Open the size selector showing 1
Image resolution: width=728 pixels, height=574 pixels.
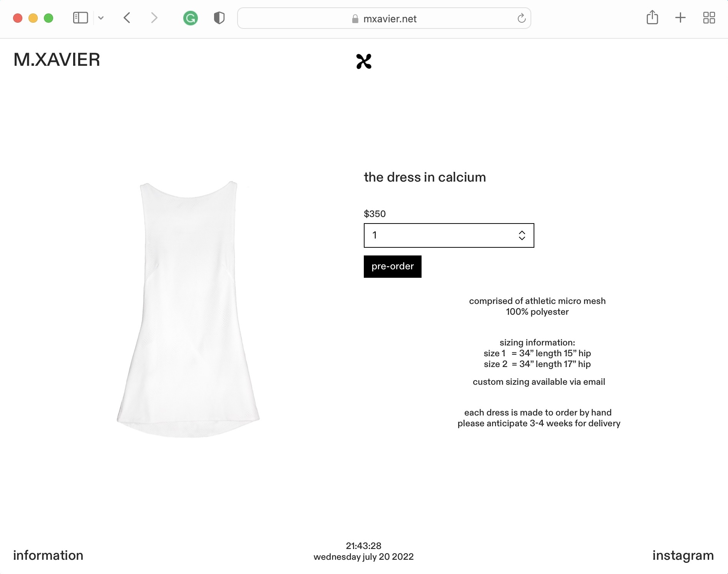pyautogui.click(x=449, y=235)
